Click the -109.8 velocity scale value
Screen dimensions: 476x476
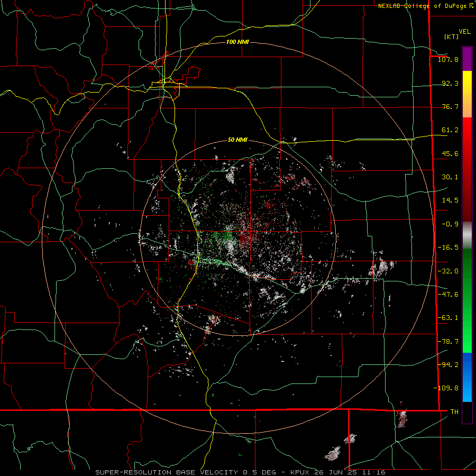[x=446, y=388]
